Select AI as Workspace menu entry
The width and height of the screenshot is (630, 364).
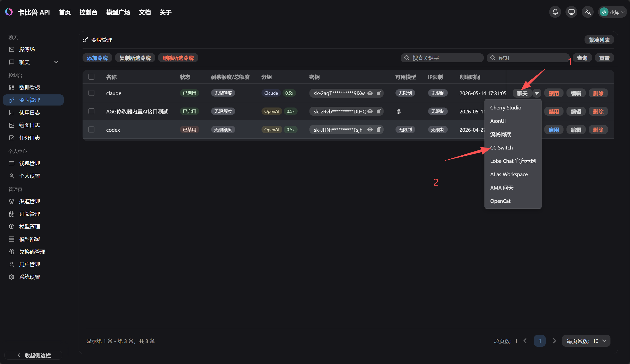(x=513, y=174)
